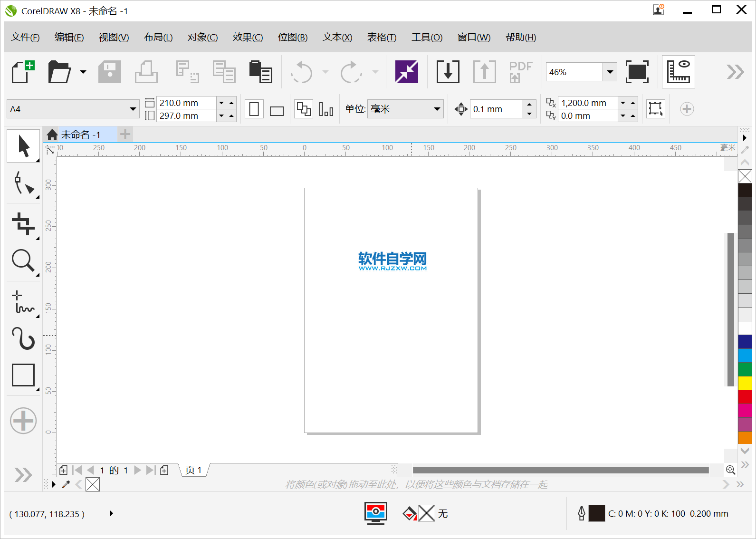The image size is (756, 539).
Task: Add a page after the current page
Action: (x=164, y=470)
